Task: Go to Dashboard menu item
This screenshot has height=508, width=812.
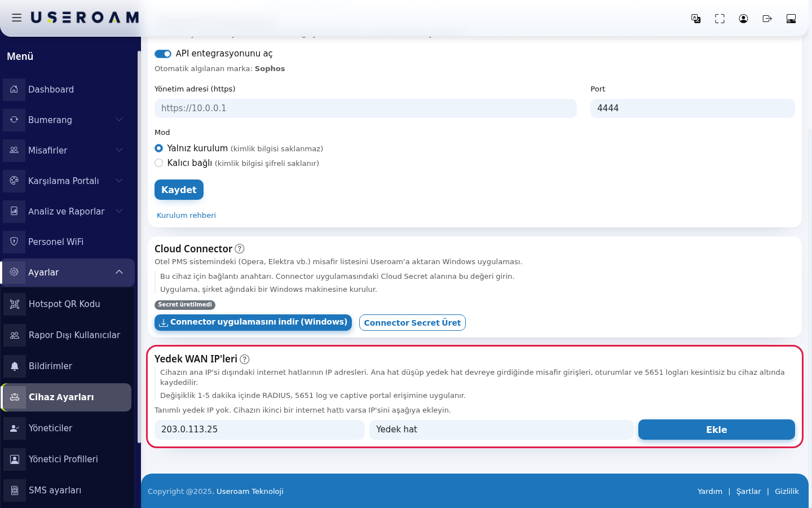Action: [x=68, y=89]
